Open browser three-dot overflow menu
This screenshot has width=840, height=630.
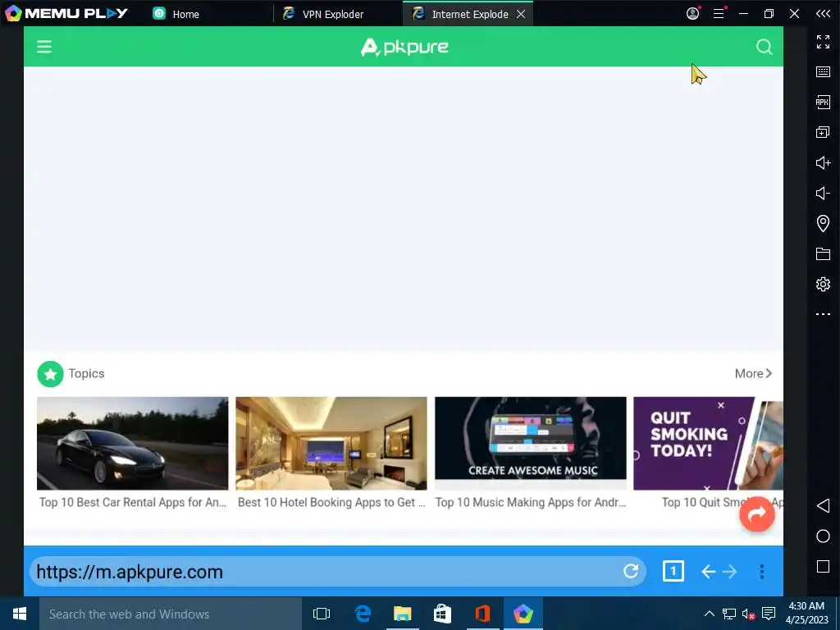point(761,572)
